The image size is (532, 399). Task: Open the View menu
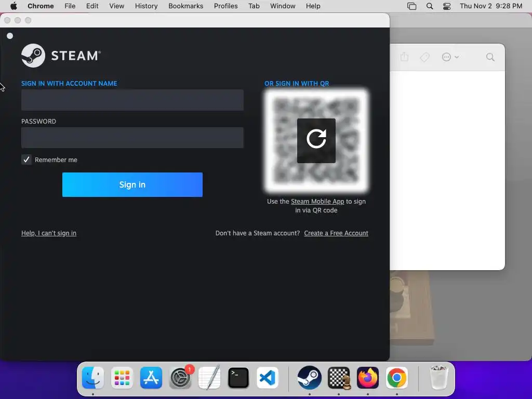(x=117, y=6)
